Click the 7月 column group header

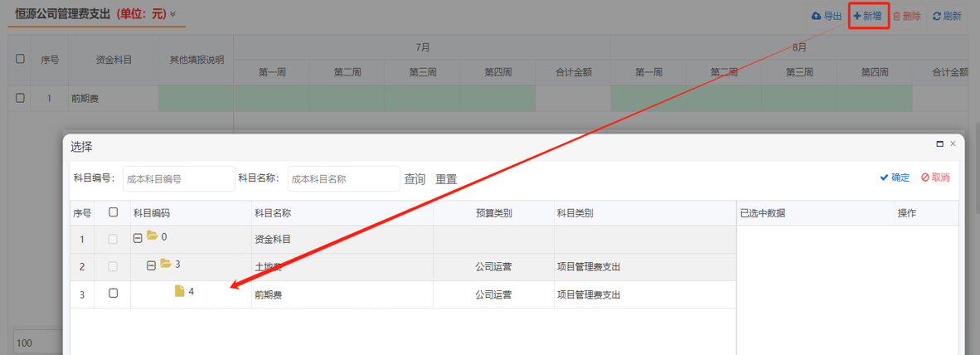[423, 47]
